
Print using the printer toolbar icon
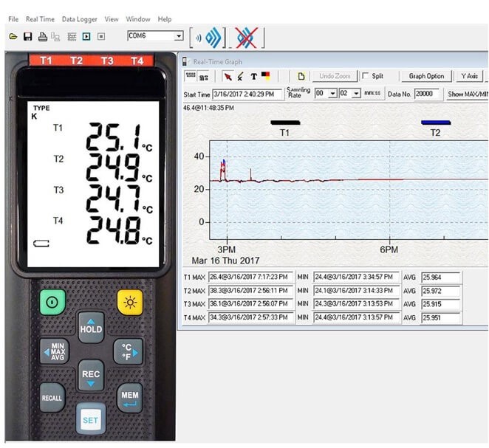coord(42,37)
